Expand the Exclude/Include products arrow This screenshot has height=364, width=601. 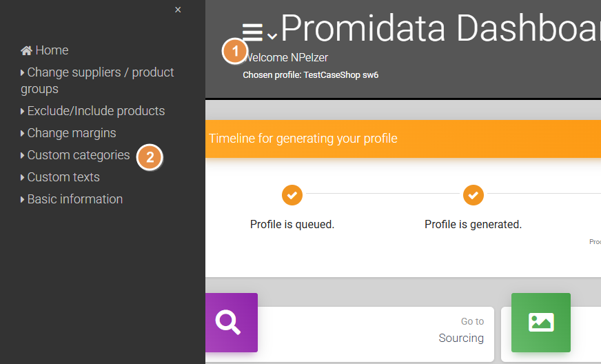[x=23, y=111]
